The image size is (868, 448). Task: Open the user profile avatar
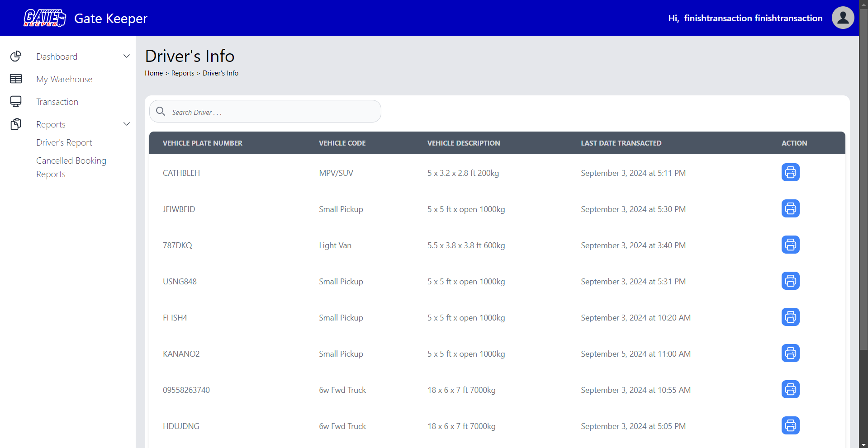(x=843, y=18)
